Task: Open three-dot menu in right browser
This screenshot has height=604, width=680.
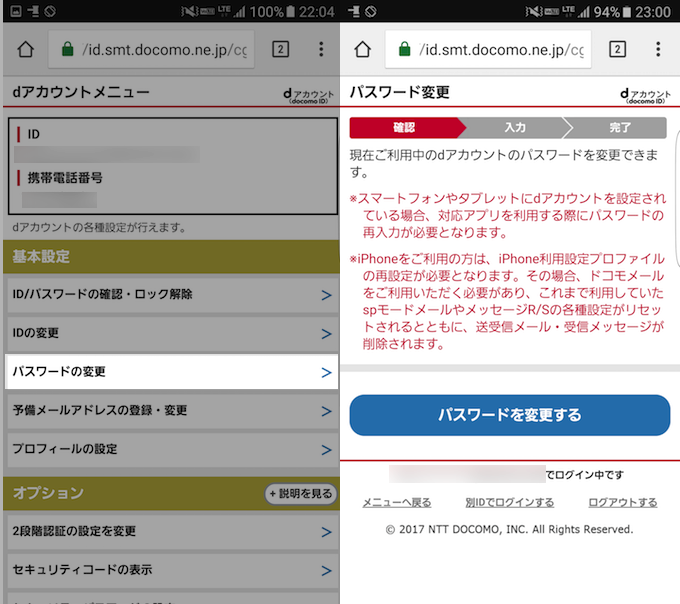Action: pos(658,50)
